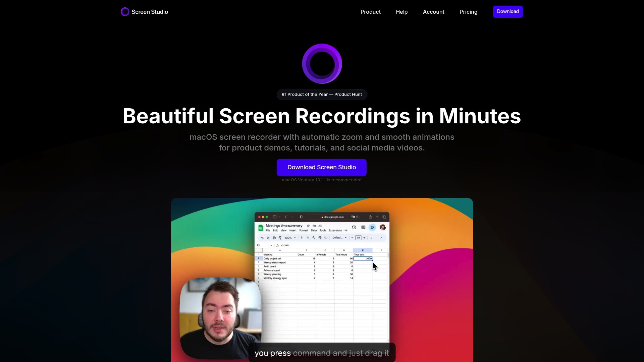Viewport: 644px width, 362px height.
Task: Star the Meetings time summary spreadsheet
Action: [308, 226]
